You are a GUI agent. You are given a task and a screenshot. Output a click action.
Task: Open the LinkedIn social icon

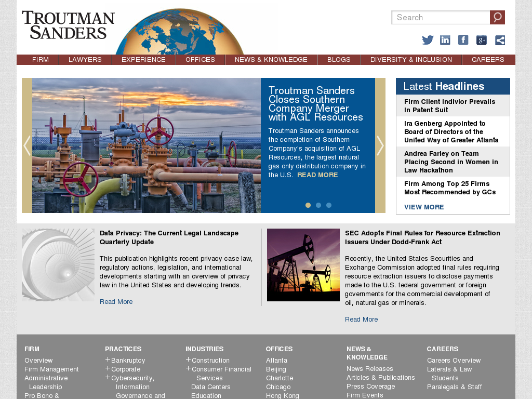[445, 40]
